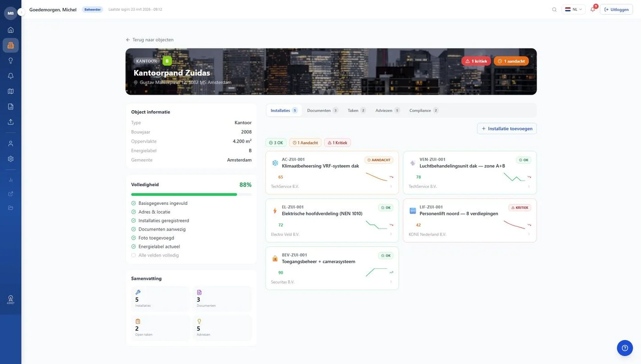
Task: Open the map icon in sidebar
Action: click(11, 91)
